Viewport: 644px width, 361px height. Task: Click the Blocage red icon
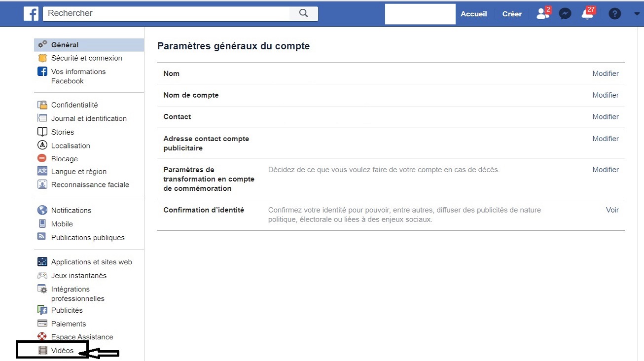pos(42,158)
